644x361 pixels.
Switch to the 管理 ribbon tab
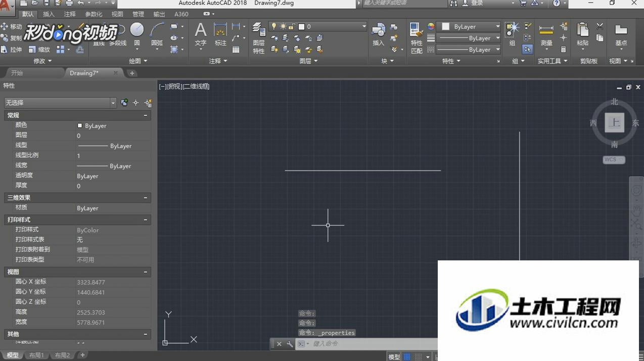(x=138, y=14)
